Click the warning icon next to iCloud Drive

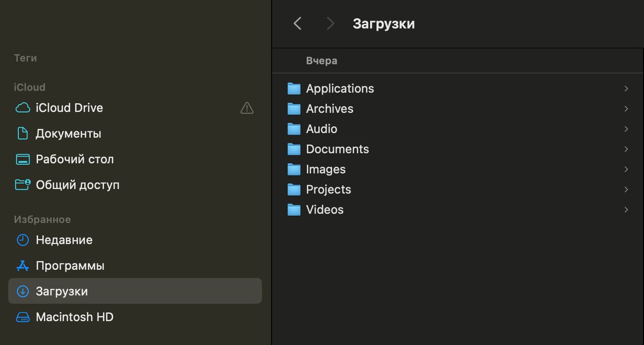pos(247,107)
